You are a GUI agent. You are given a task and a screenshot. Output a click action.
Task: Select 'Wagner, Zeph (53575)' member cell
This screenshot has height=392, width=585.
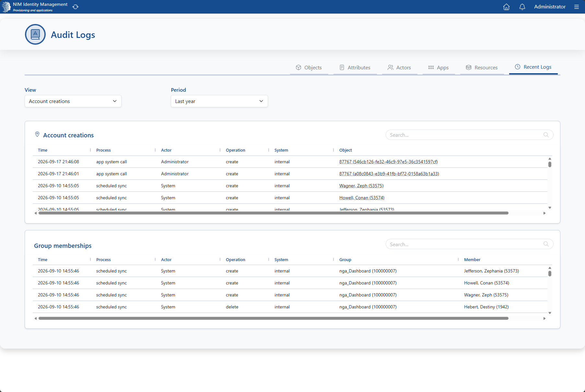pos(486,295)
